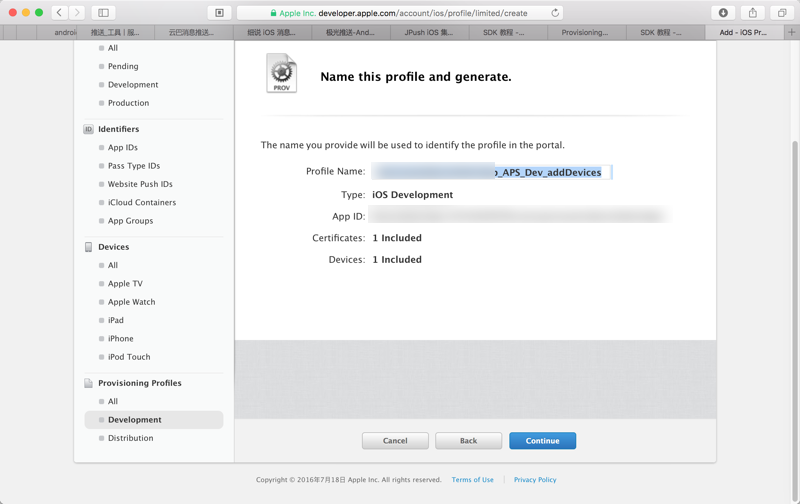The height and width of the screenshot is (504, 800).
Task: Open the Terms of Use link
Action: [472, 480]
